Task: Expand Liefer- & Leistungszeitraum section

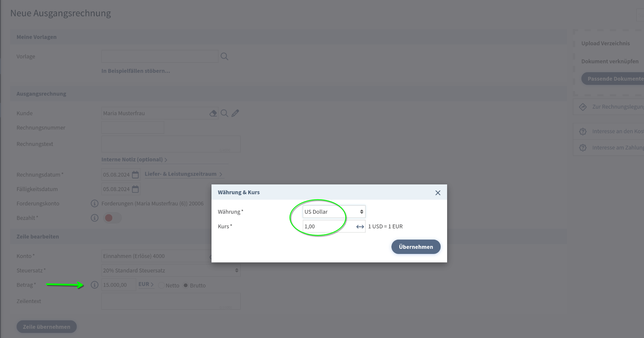Action: pos(183,174)
